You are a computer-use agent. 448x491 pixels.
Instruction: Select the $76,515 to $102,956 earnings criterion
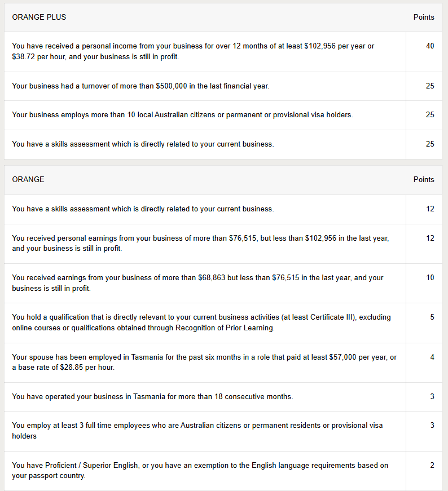(200, 244)
